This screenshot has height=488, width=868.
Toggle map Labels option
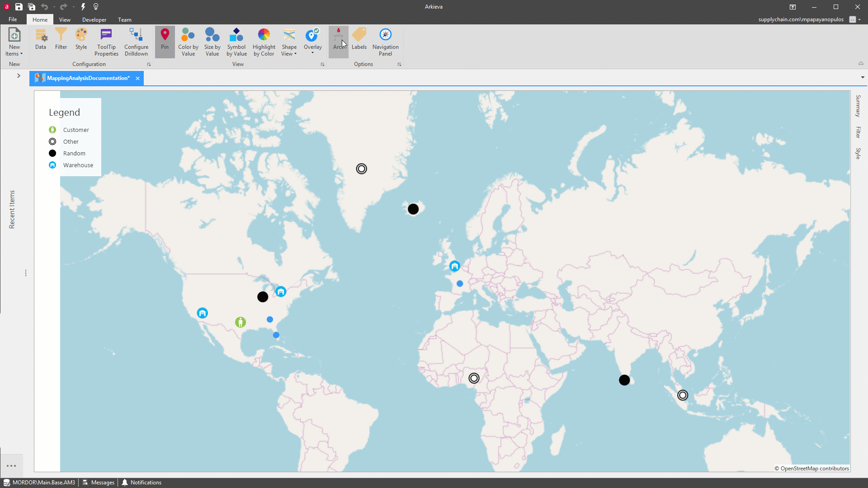359,39
